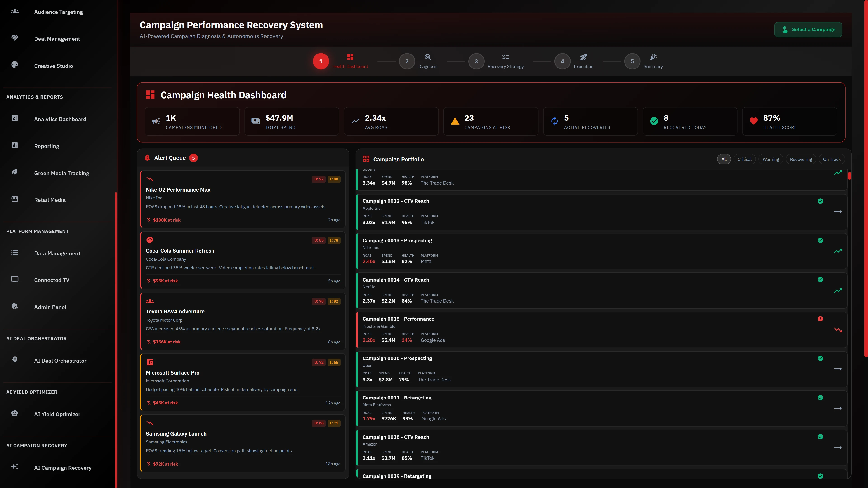This screenshot has height=488, width=868.
Task: Click the alert bell icon in Alert Queue header
Action: 147,157
